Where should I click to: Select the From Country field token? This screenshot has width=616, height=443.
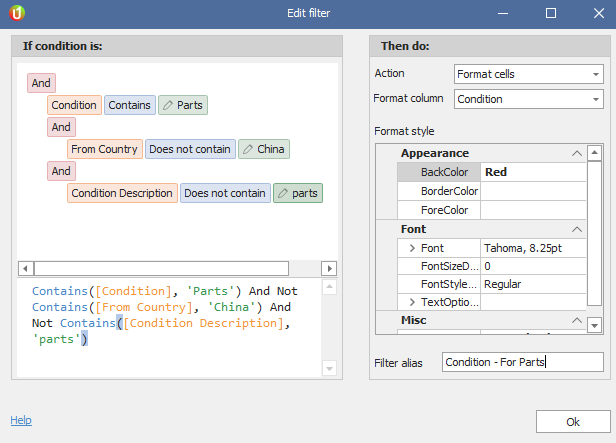[104, 149]
